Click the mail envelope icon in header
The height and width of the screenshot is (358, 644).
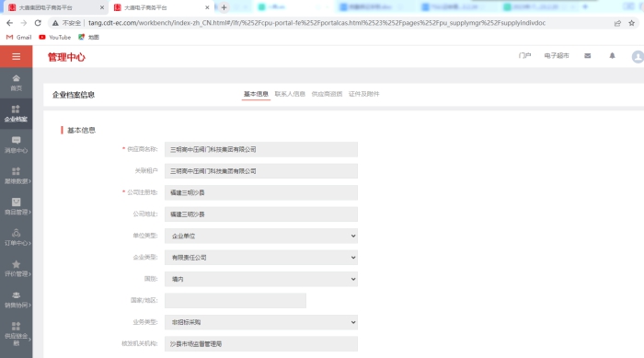point(587,56)
